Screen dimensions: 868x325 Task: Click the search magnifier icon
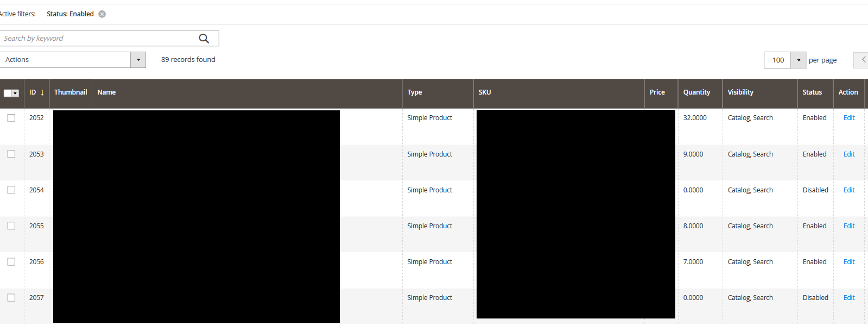point(204,38)
